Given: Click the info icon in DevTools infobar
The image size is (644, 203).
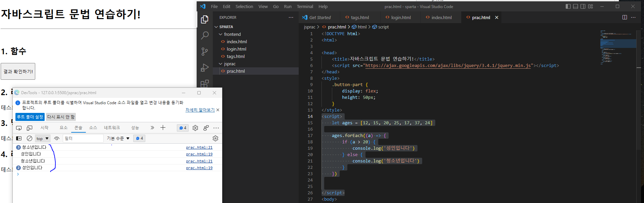Looking at the screenshot, I should tap(18, 103).
